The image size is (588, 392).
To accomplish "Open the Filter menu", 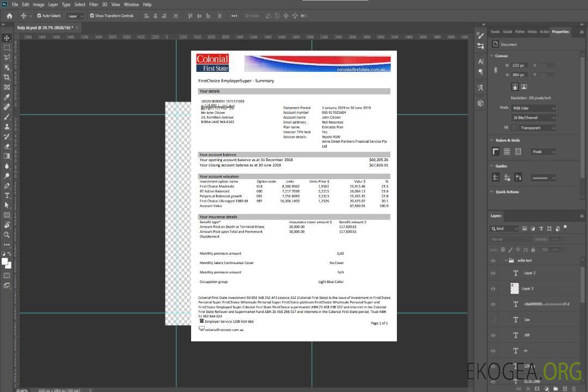I will tap(94, 4).
